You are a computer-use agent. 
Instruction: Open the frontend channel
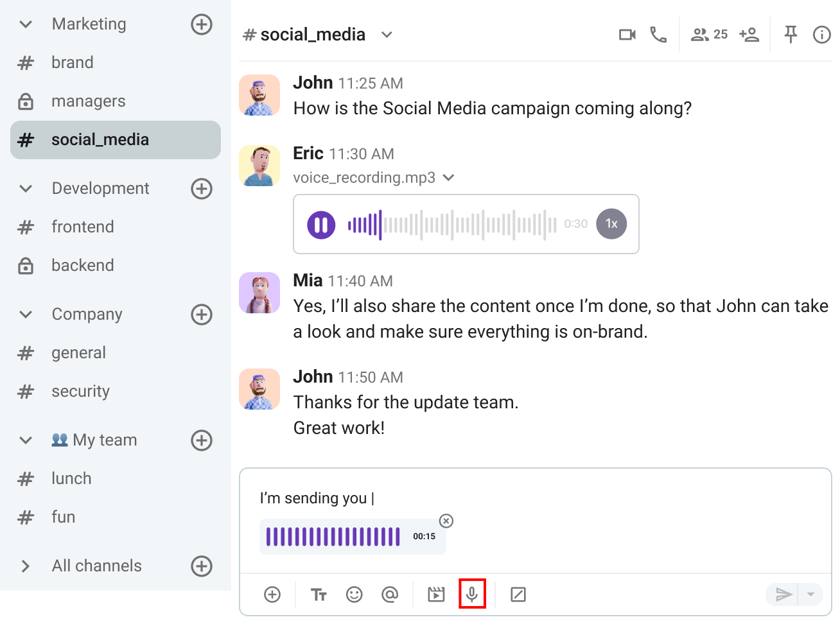point(83,227)
